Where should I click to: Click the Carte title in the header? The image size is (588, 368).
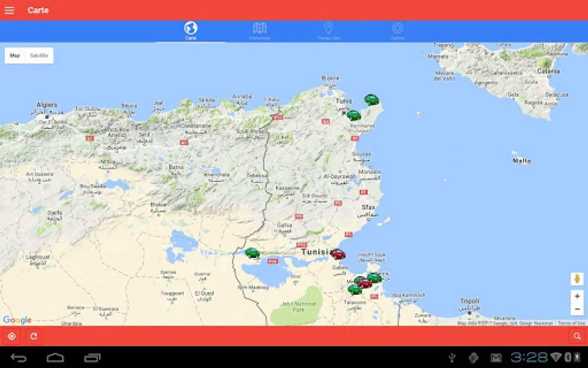[38, 10]
